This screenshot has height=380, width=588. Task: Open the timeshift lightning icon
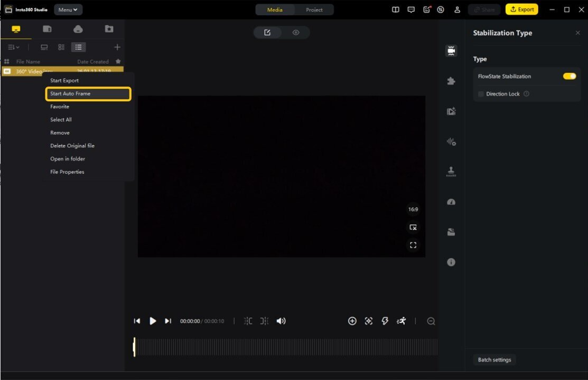385,321
